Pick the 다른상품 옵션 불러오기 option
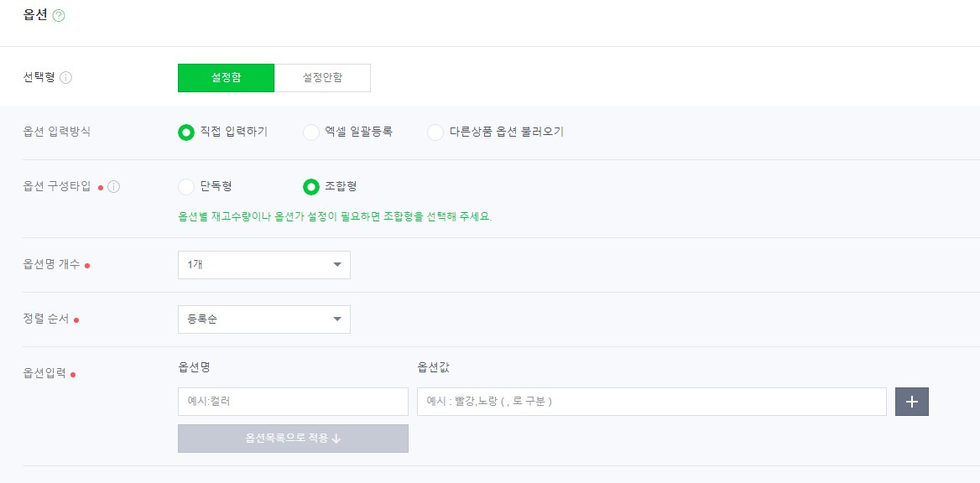The width and height of the screenshot is (980, 483). (435, 132)
